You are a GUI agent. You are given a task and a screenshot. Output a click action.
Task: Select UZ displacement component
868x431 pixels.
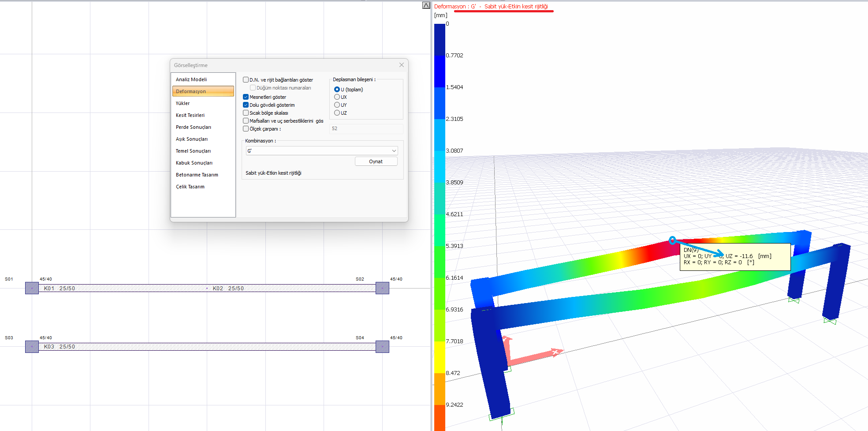pos(337,113)
